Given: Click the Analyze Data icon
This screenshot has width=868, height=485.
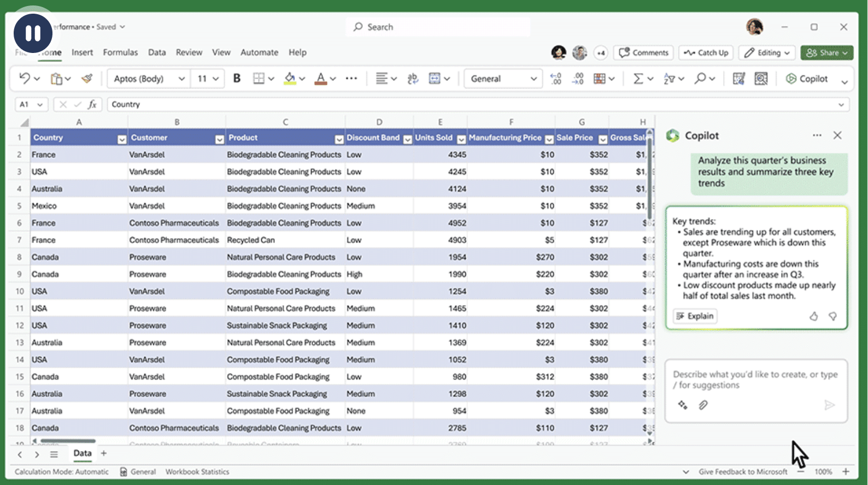Looking at the screenshot, I should [761, 79].
